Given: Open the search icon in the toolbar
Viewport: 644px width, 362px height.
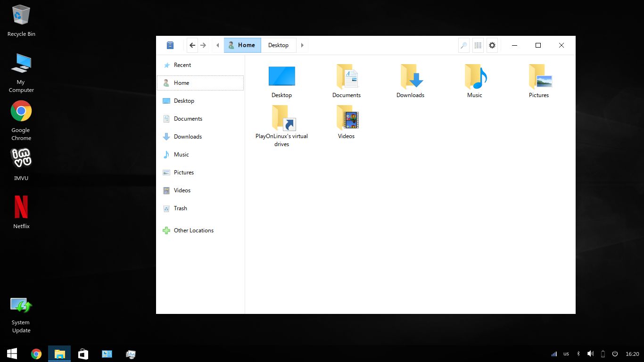Looking at the screenshot, I should pos(463,45).
